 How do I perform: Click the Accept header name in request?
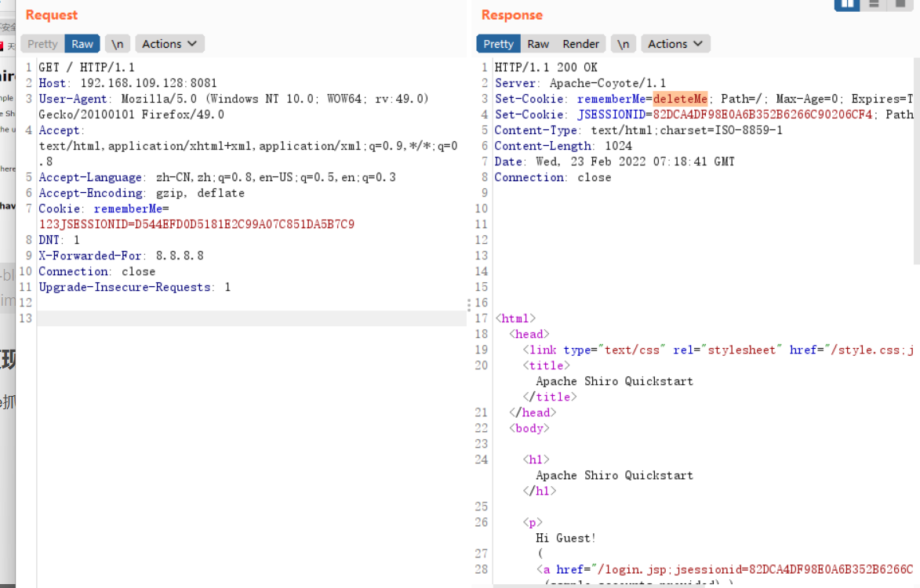pos(60,130)
